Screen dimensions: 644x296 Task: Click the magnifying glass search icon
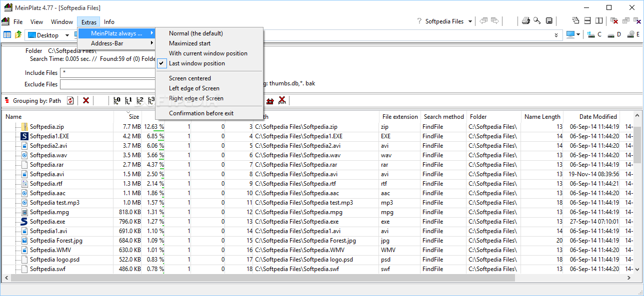pos(537,21)
